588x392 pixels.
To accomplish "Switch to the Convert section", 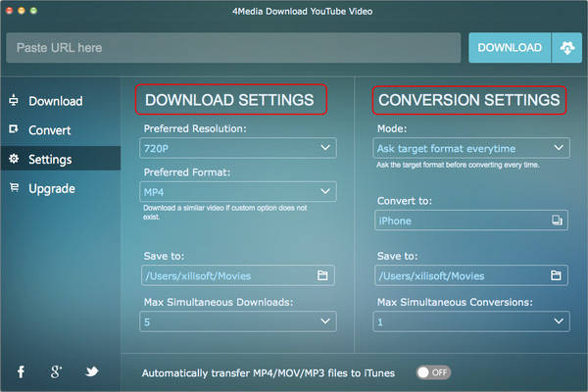I will click(x=49, y=129).
